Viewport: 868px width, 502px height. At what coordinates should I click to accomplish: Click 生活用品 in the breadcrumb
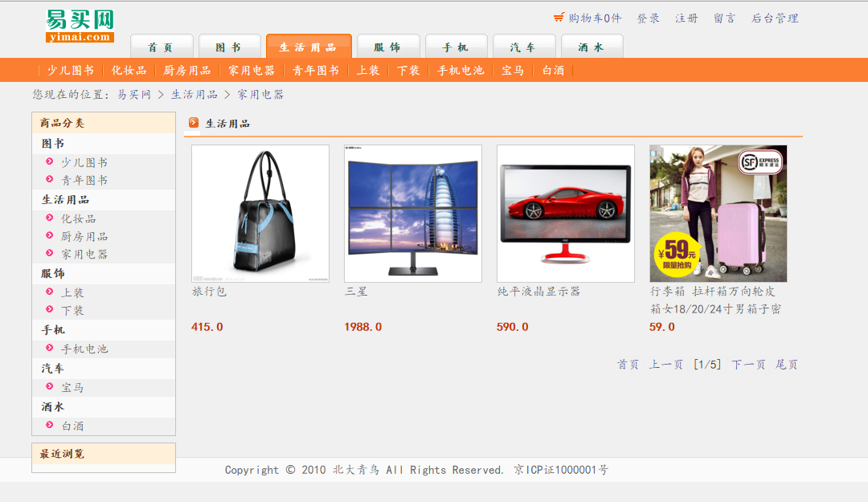tap(194, 95)
